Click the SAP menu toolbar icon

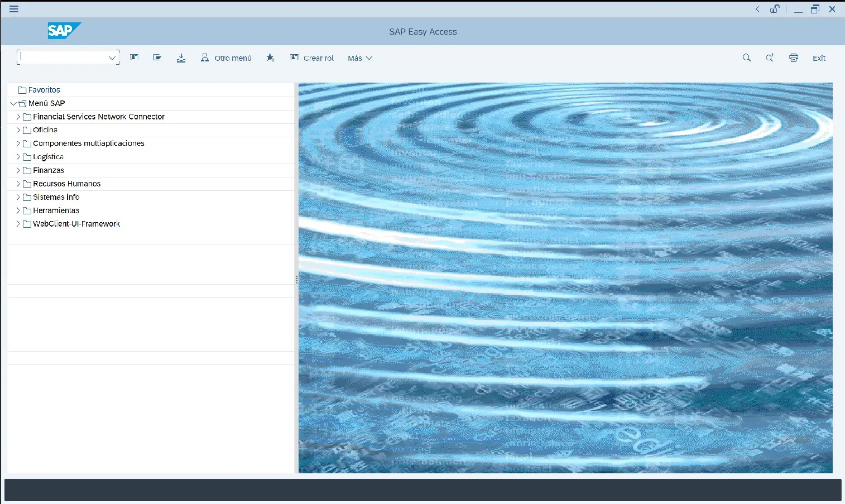(x=157, y=57)
